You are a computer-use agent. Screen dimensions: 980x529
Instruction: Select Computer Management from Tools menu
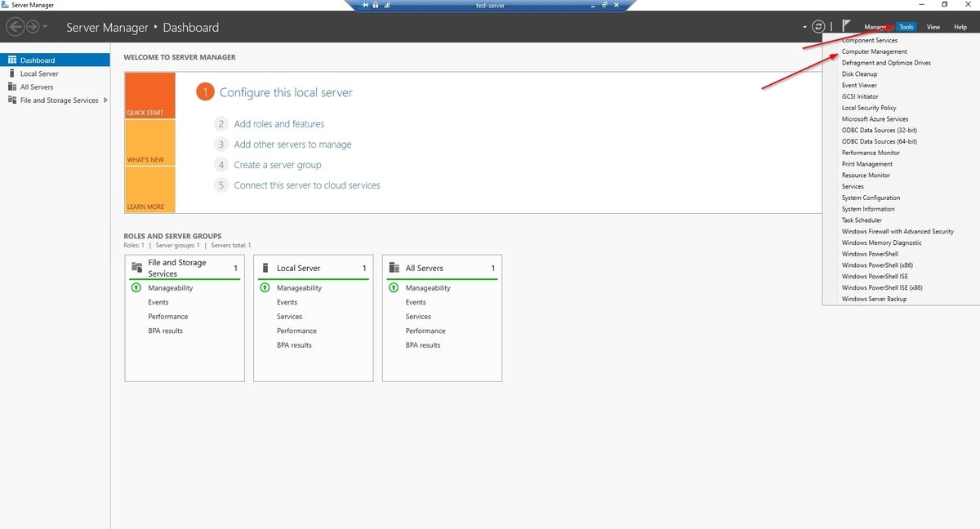[x=874, y=51]
